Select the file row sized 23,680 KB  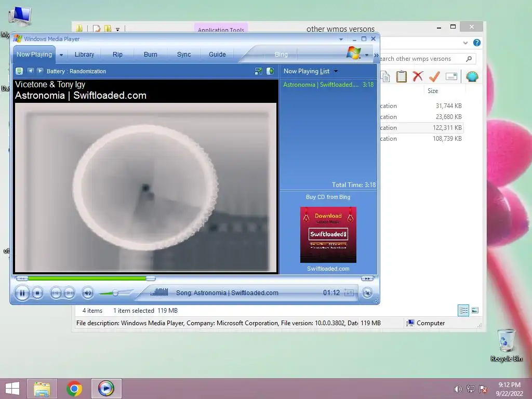pyautogui.click(x=421, y=117)
